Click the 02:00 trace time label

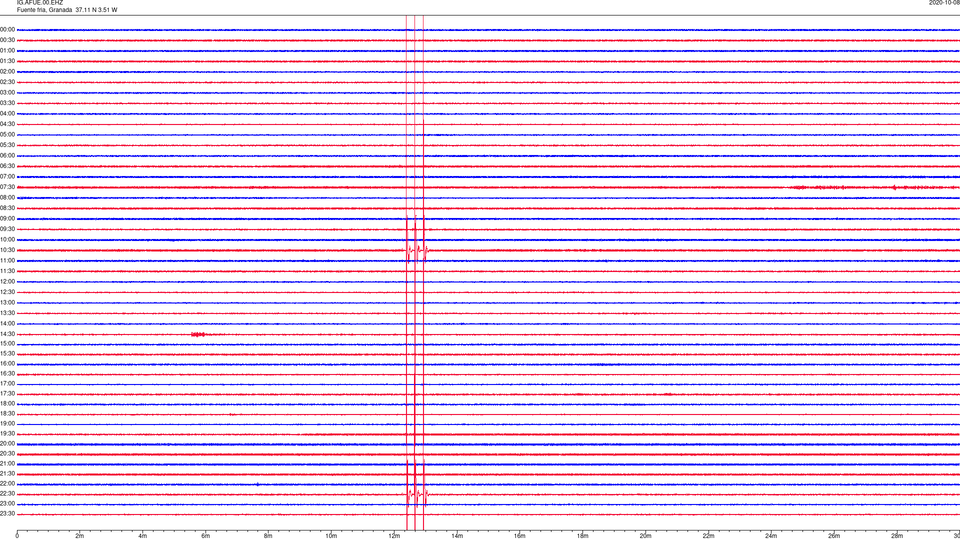[x=7, y=72]
